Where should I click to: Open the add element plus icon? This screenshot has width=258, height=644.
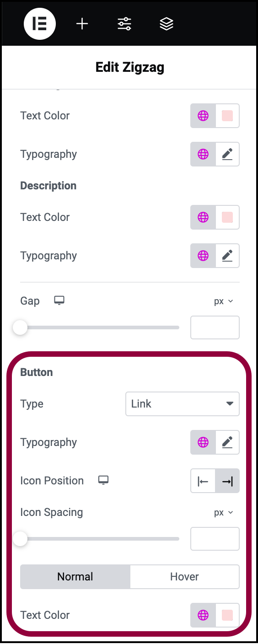[x=82, y=24]
